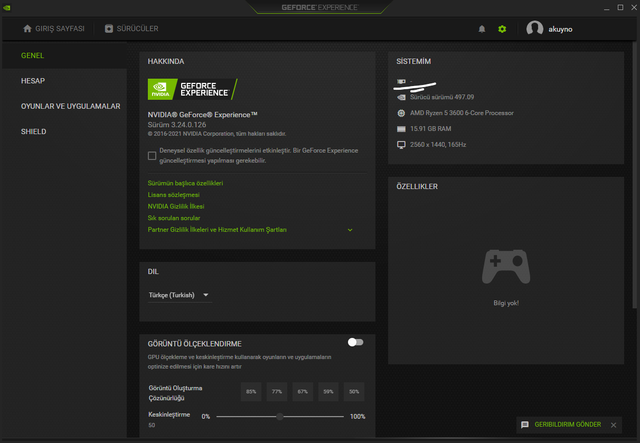The height and width of the screenshot is (443, 640).
Task: Switch to the SÜRÜCÜLER tab
Action: pyautogui.click(x=135, y=29)
